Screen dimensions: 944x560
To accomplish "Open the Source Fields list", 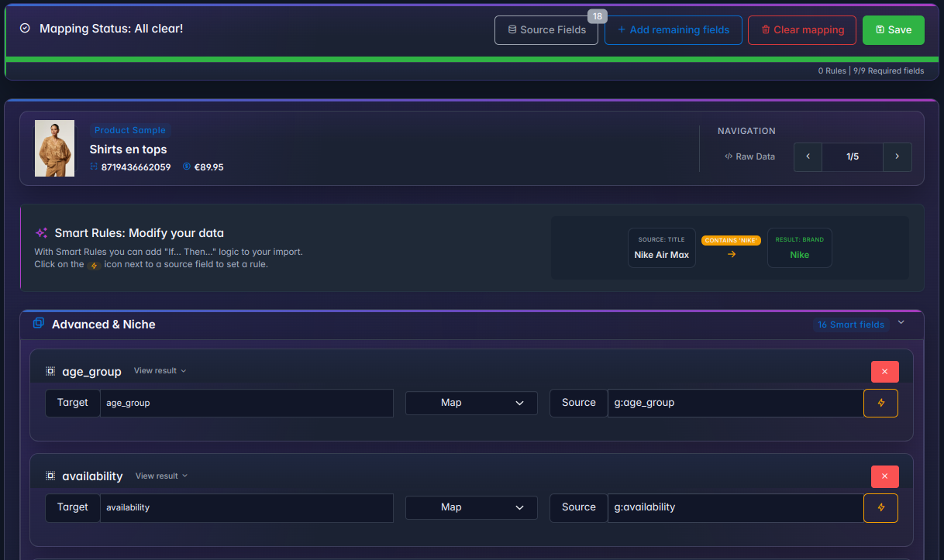I will 546,30.
